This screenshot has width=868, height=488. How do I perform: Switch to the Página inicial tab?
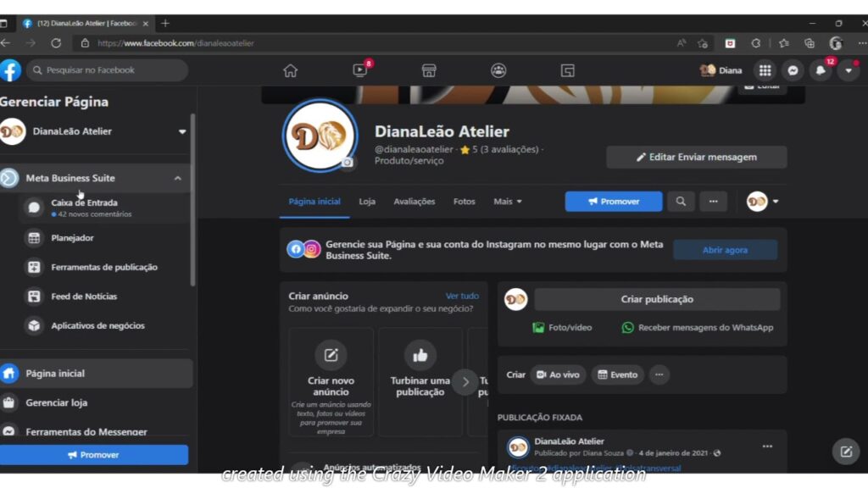click(314, 202)
